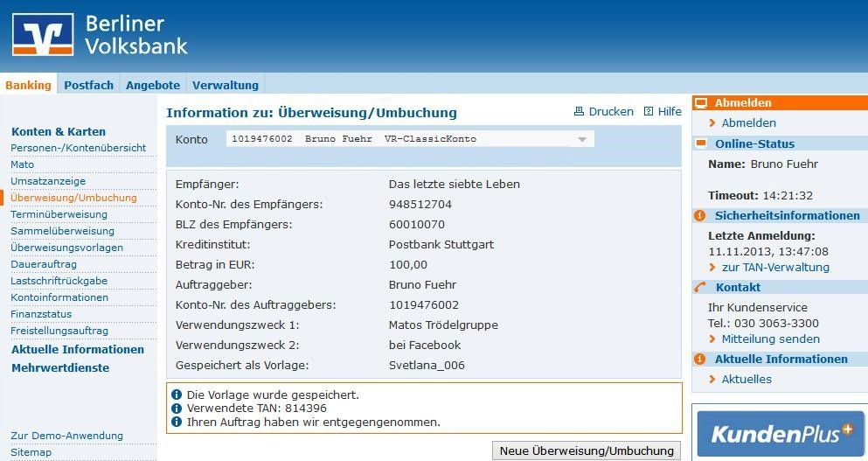Open Terminüberweisung
Viewport: 868px width, 461px height.
59,214
